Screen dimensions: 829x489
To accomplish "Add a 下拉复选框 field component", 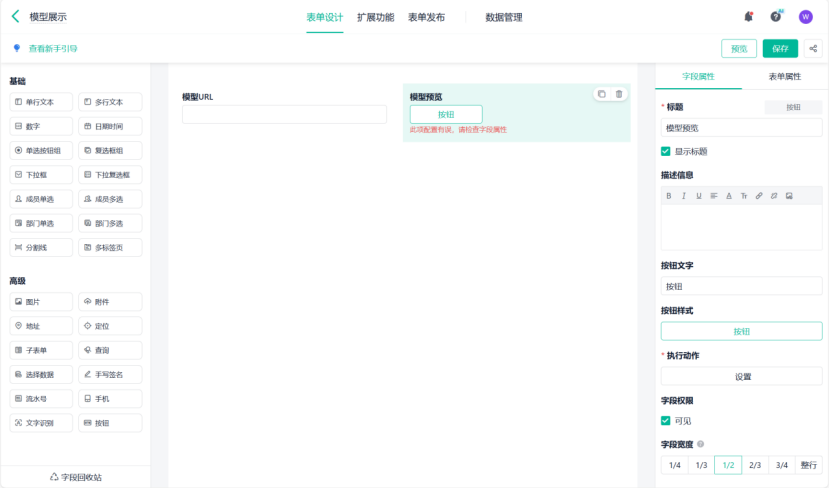I will coord(110,175).
